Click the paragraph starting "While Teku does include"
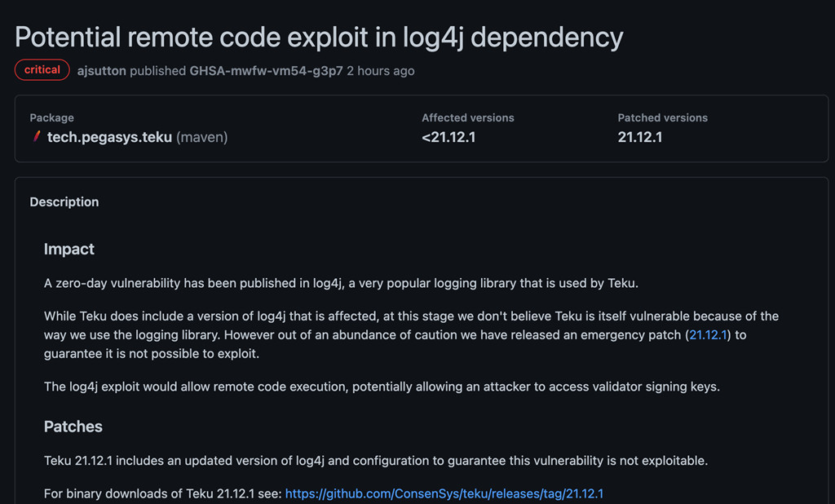The width and height of the screenshot is (835, 504). tap(411, 334)
